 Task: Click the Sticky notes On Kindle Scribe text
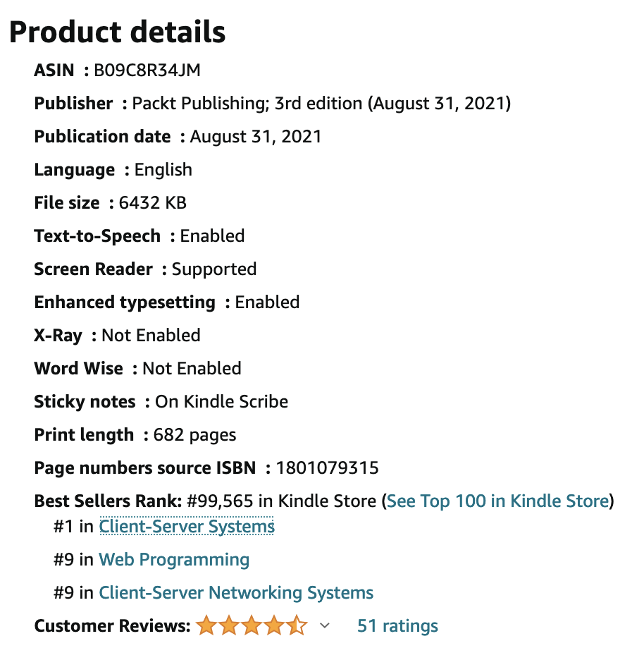[161, 402]
